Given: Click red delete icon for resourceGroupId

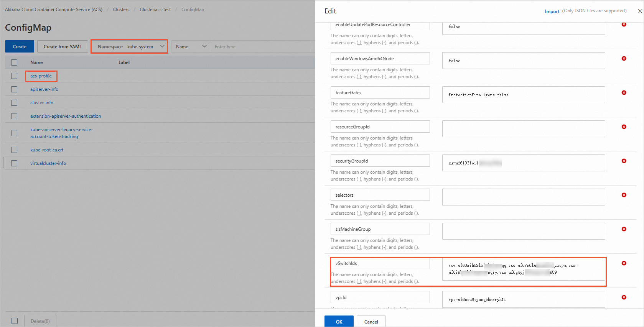Looking at the screenshot, I should point(624,127).
